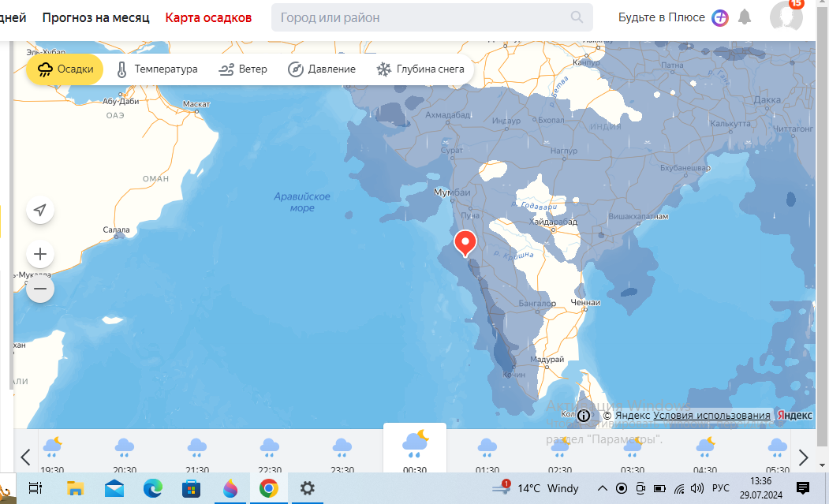Show the Глубина снега layer

[x=420, y=69]
